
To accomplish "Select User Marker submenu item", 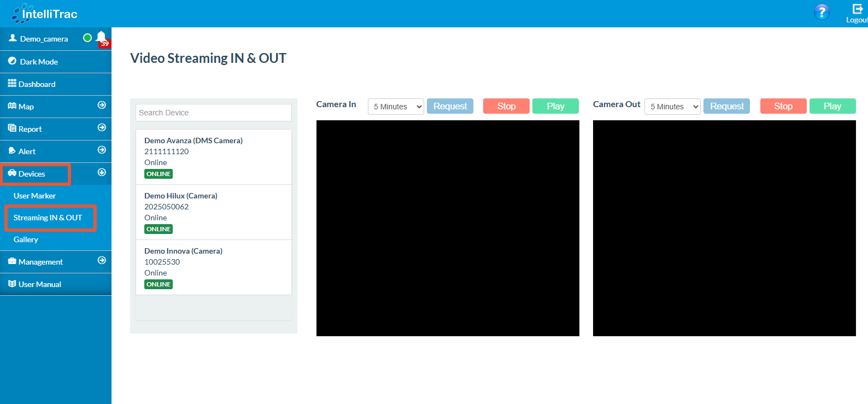I will [34, 196].
